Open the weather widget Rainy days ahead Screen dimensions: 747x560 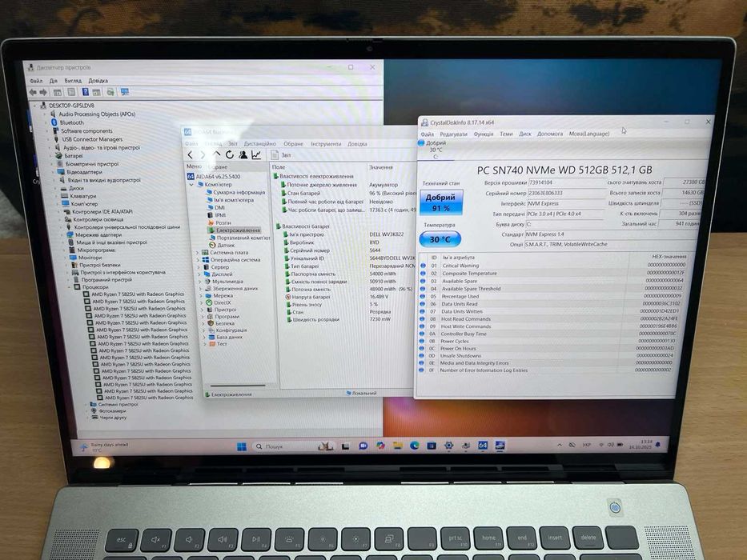tap(104, 446)
